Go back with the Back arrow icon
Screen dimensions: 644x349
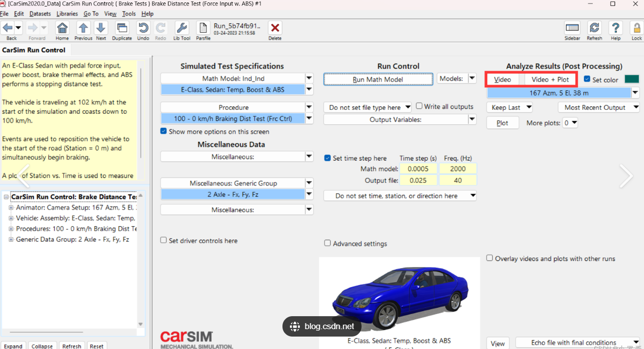pyautogui.click(x=8, y=28)
